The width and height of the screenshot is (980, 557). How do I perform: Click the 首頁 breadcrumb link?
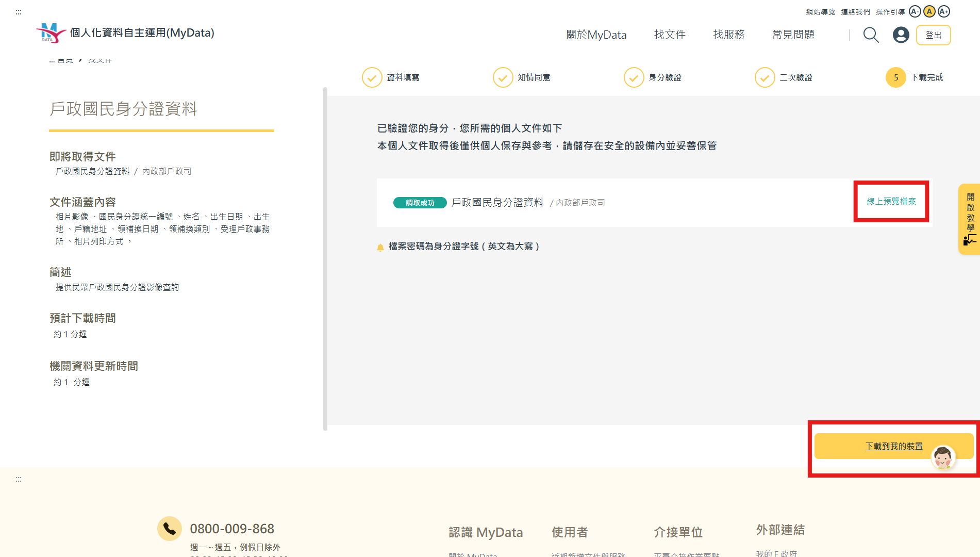click(x=65, y=60)
